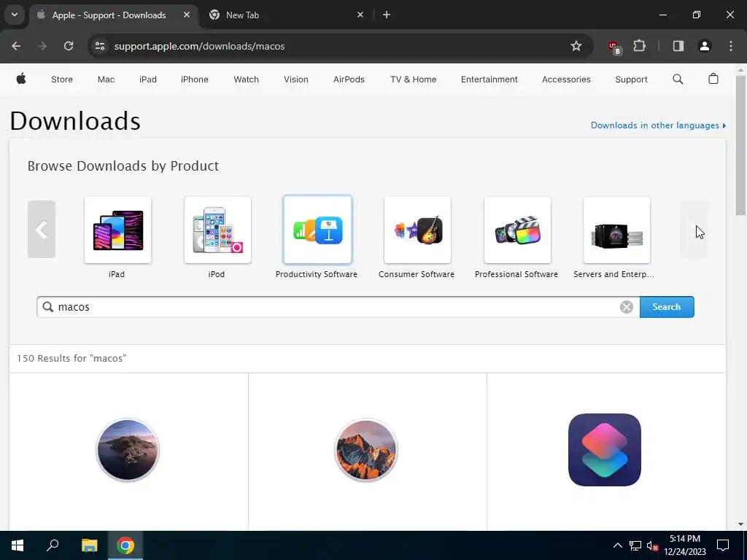Open Downloads in other languages link
747x560 pixels.
pos(658,125)
